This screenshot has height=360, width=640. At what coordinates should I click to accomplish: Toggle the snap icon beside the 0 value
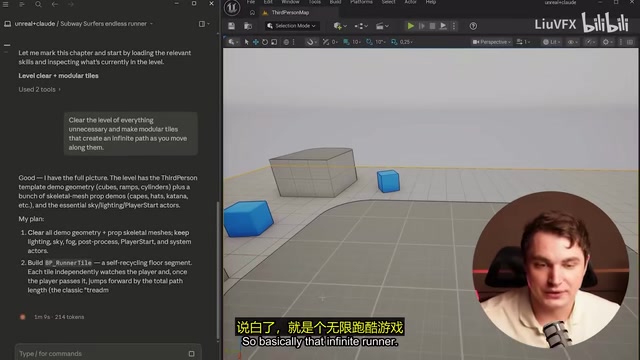click(x=325, y=42)
